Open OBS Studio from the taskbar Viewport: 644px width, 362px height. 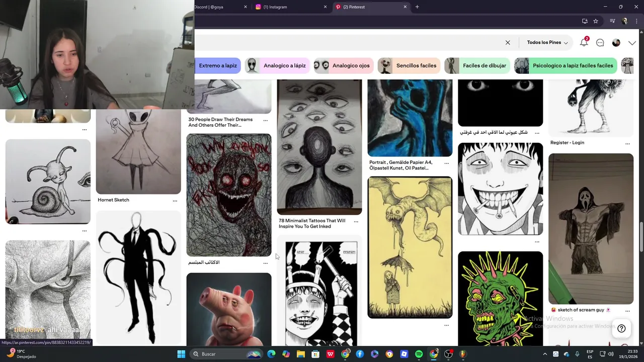pos(448,354)
